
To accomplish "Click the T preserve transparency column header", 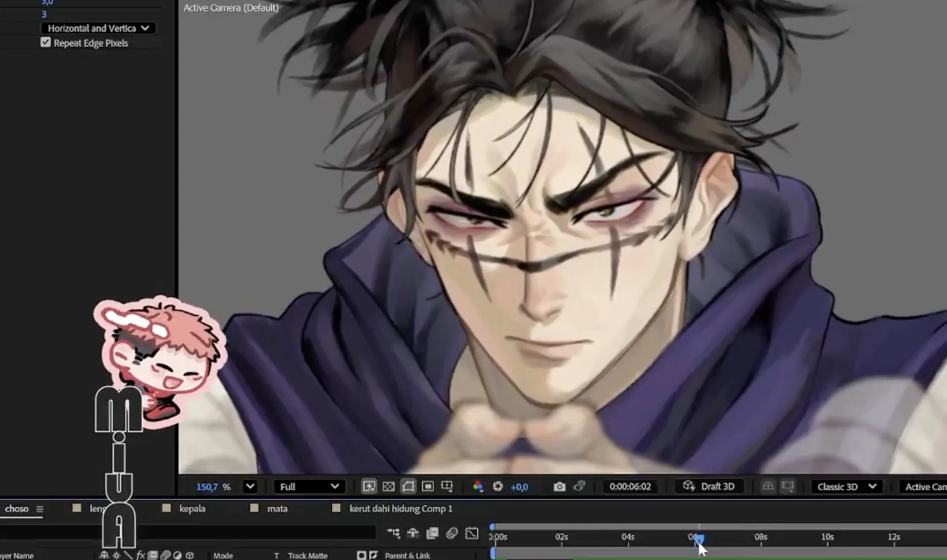I will point(277,556).
